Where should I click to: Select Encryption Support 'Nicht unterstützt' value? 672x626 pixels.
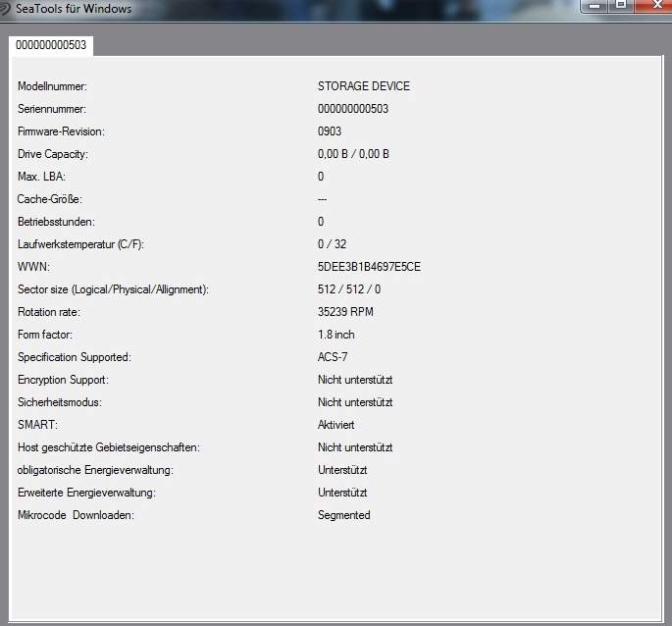(355, 380)
